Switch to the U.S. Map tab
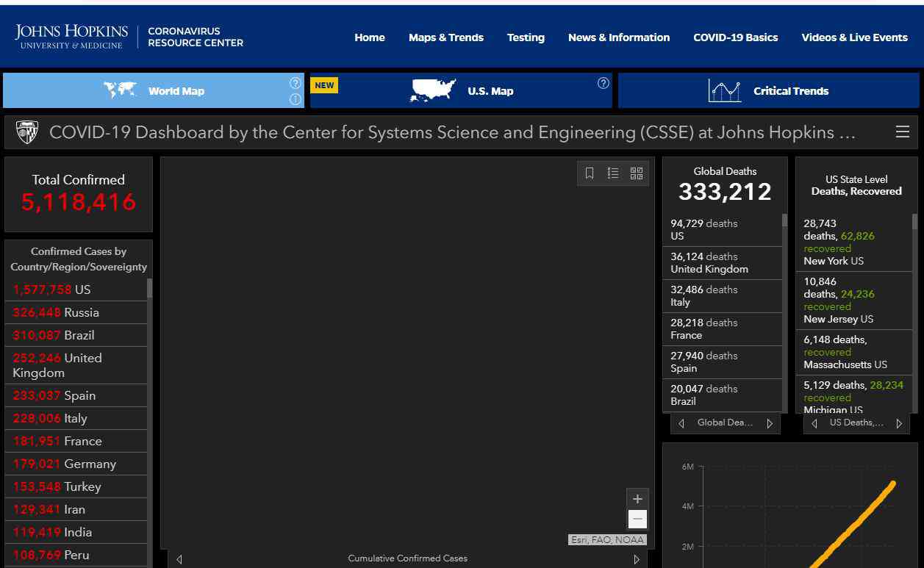 click(x=461, y=90)
